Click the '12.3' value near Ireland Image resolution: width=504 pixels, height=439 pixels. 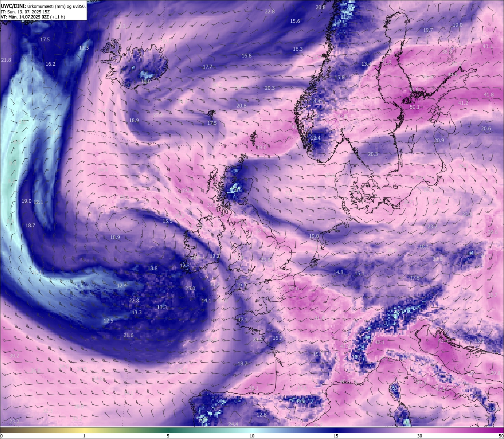coord(185,265)
